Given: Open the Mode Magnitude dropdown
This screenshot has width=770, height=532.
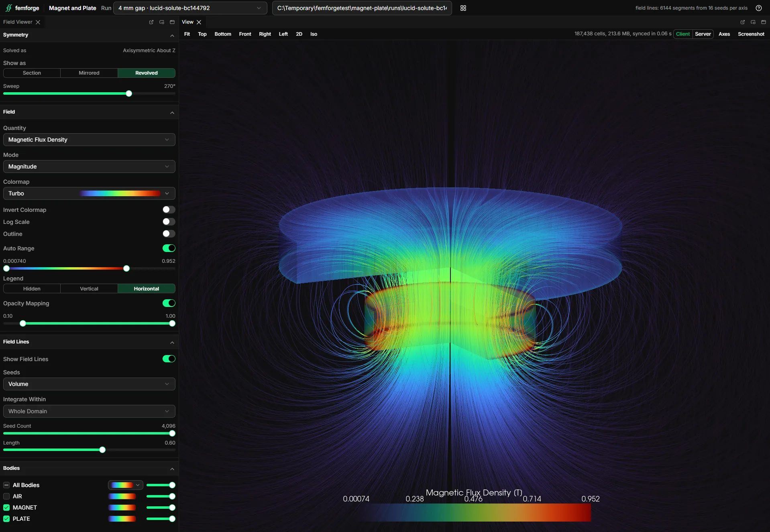Looking at the screenshot, I should (89, 167).
